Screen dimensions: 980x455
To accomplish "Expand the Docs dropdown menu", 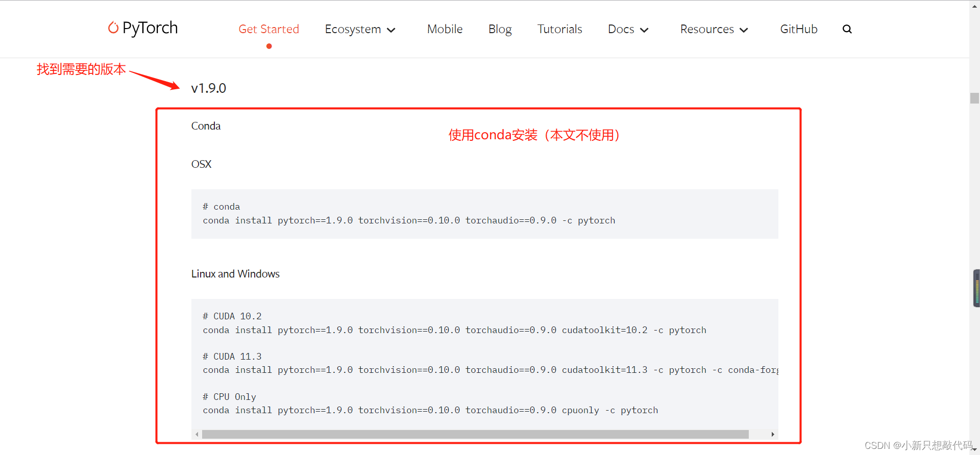I will (628, 29).
